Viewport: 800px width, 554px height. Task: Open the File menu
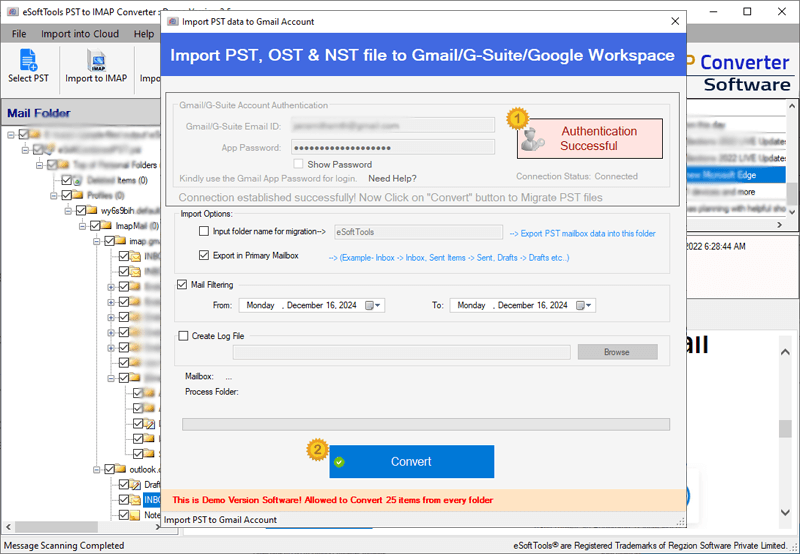point(19,34)
